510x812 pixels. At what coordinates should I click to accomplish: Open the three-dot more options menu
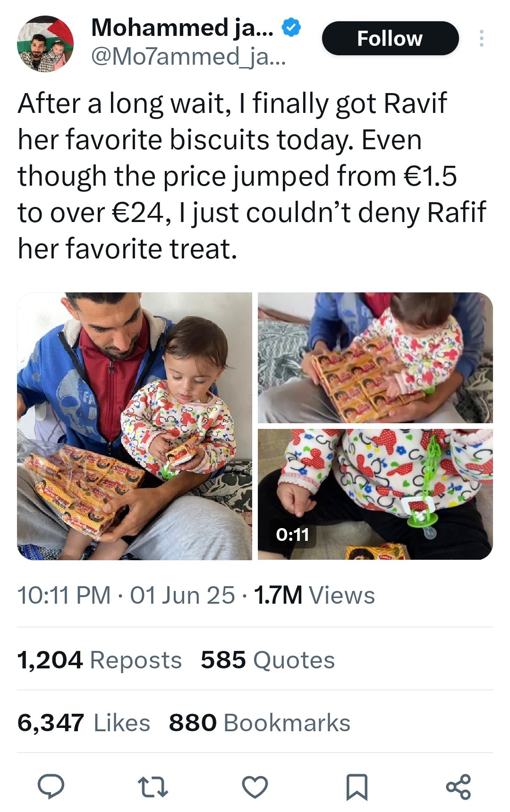pos(481,38)
